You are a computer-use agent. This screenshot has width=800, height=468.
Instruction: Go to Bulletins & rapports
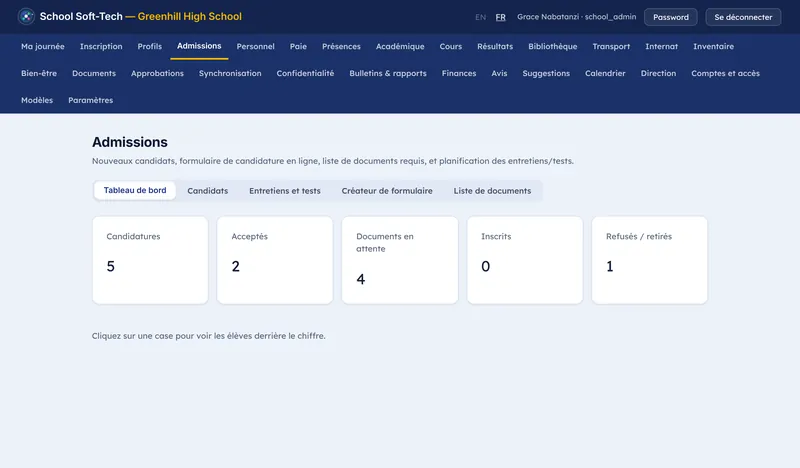pyautogui.click(x=388, y=73)
